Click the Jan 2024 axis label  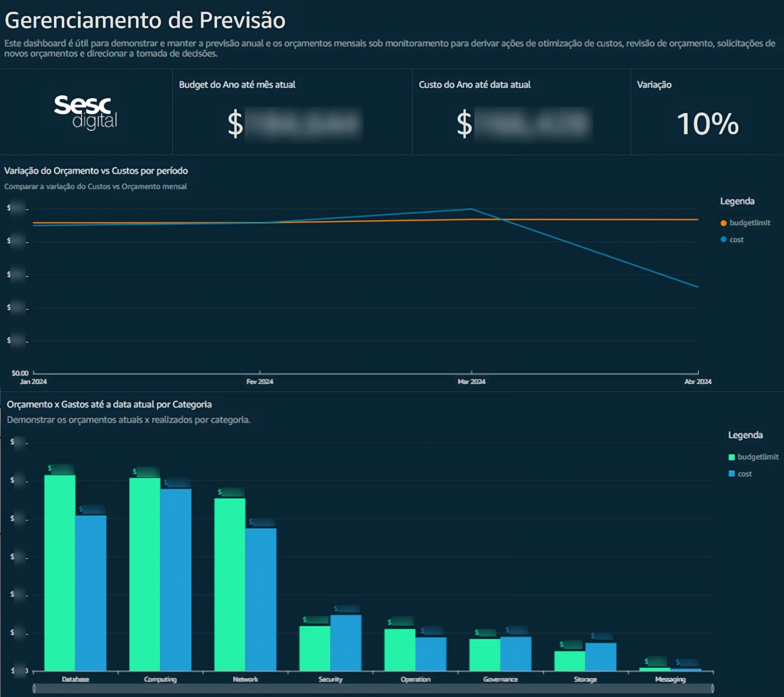33,382
